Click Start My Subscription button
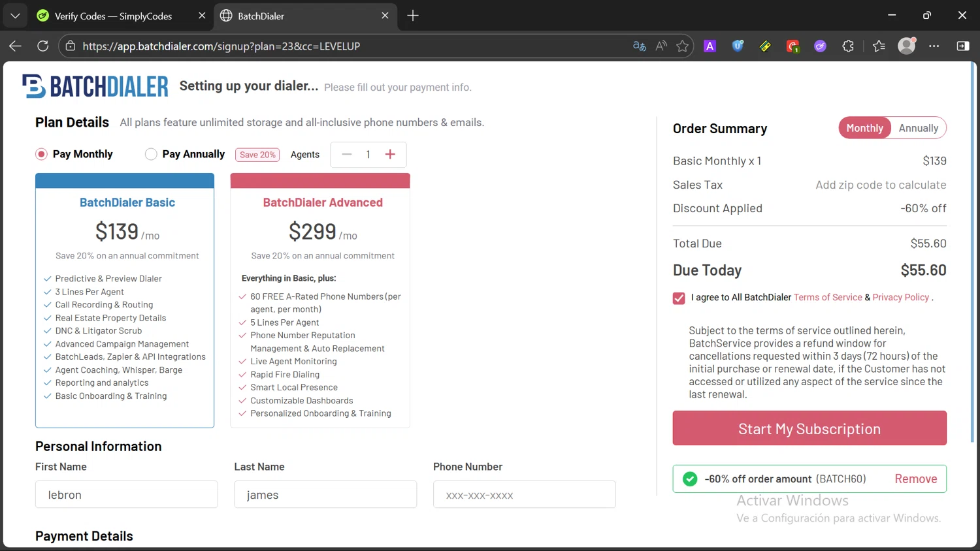The height and width of the screenshot is (551, 980). click(x=809, y=428)
